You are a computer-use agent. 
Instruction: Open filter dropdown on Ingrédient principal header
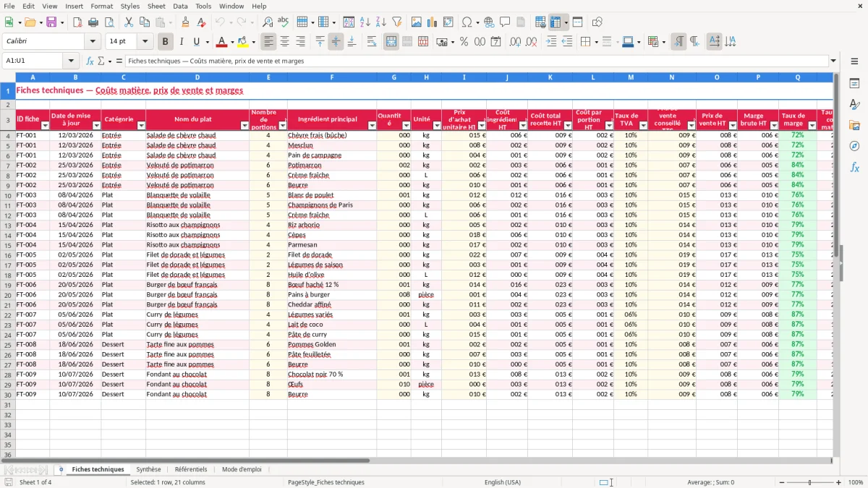point(373,126)
